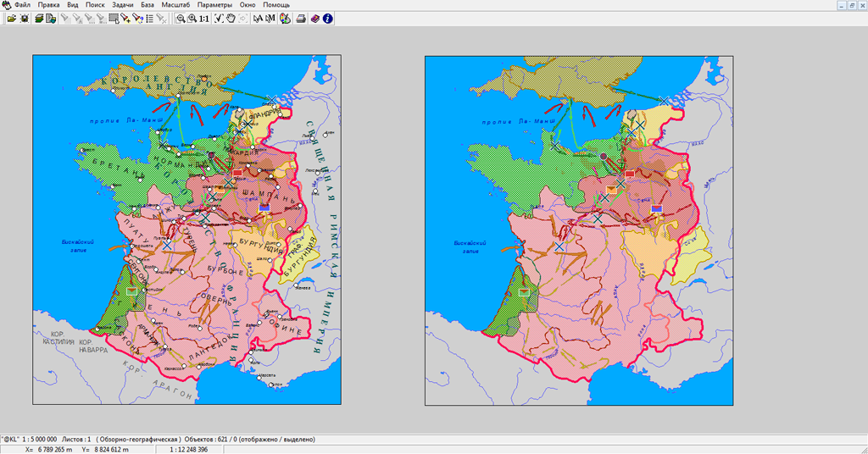Click the map layers stack icon
Screen dimensions: 868x454
click(39, 19)
